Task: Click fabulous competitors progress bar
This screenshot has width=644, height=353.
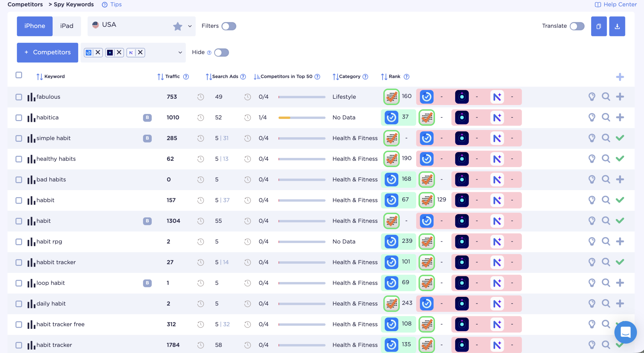Action: click(x=302, y=97)
